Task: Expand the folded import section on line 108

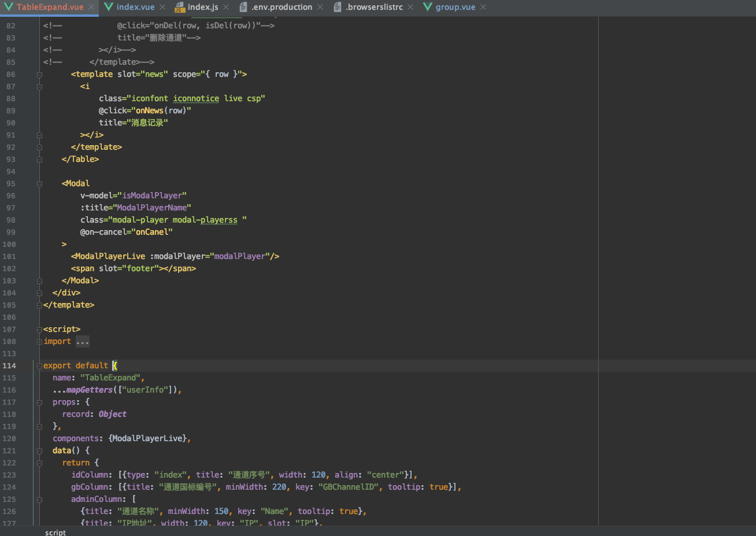Action: click(39, 342)
